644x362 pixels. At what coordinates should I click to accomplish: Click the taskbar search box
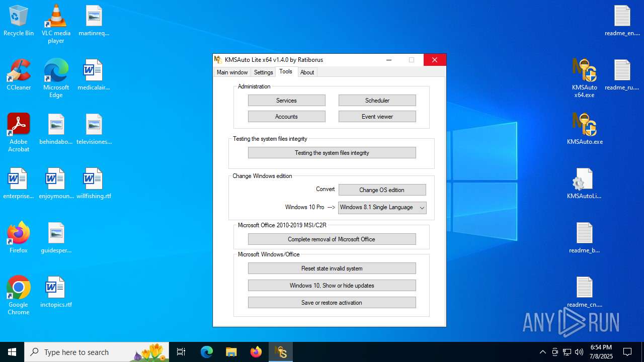coord(97,352)
